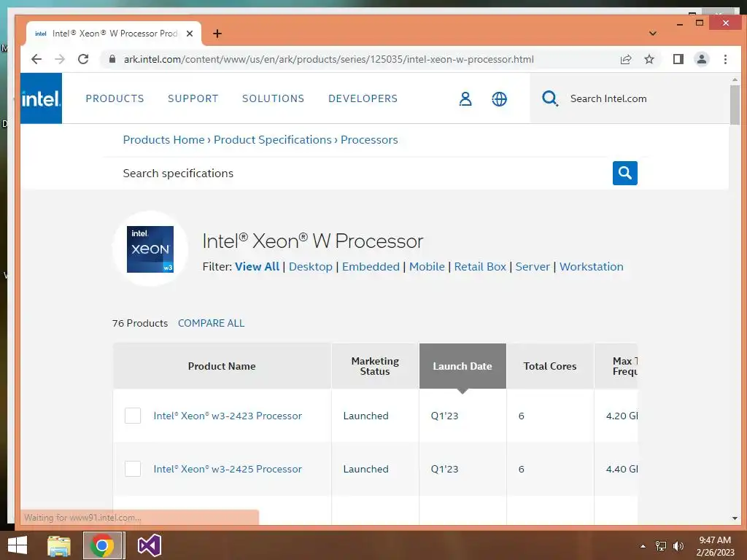Filter by Mobile
747x560 pixels.
click(x=427, y=267)
